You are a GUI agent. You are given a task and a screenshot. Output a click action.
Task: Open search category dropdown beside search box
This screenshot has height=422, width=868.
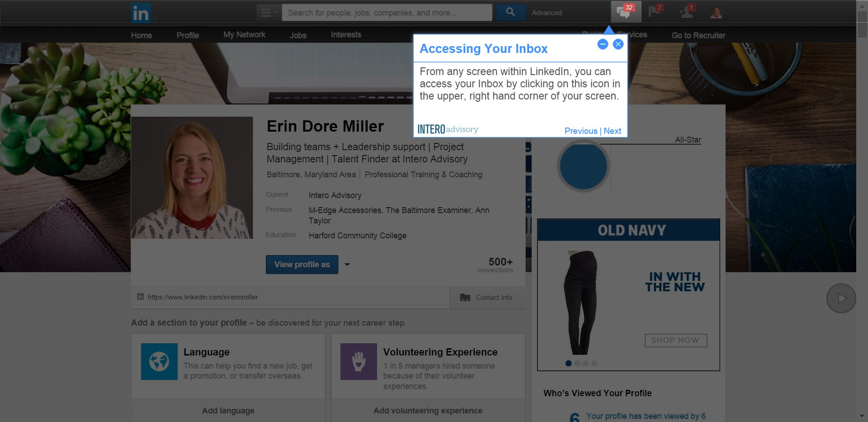pos(269,13)
